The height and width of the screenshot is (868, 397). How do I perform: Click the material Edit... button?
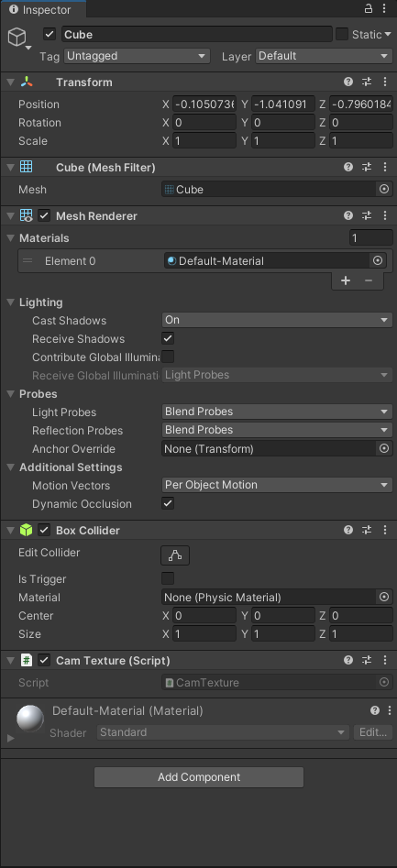click(372, 732)
